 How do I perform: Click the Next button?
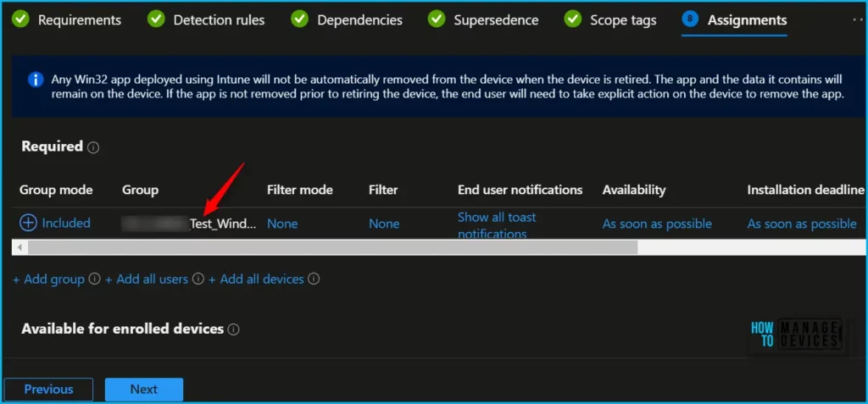(144, 389)
